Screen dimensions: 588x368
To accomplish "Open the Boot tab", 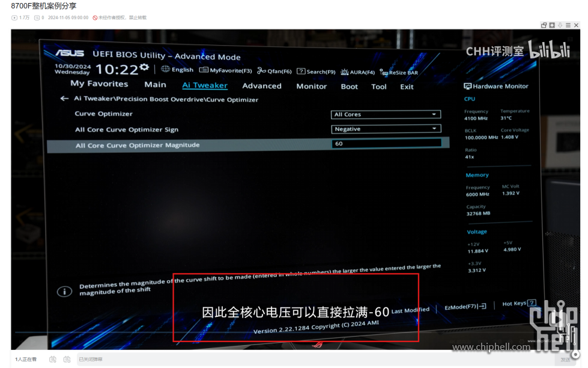I will 349,87.
